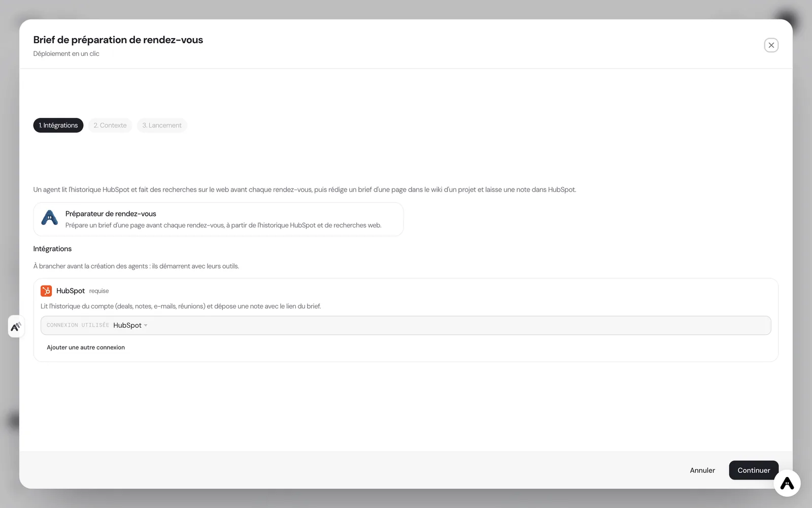Open the side launcher icon on left edge
Image resolution: width=812 pixels, height=508 pixels.
16,326
